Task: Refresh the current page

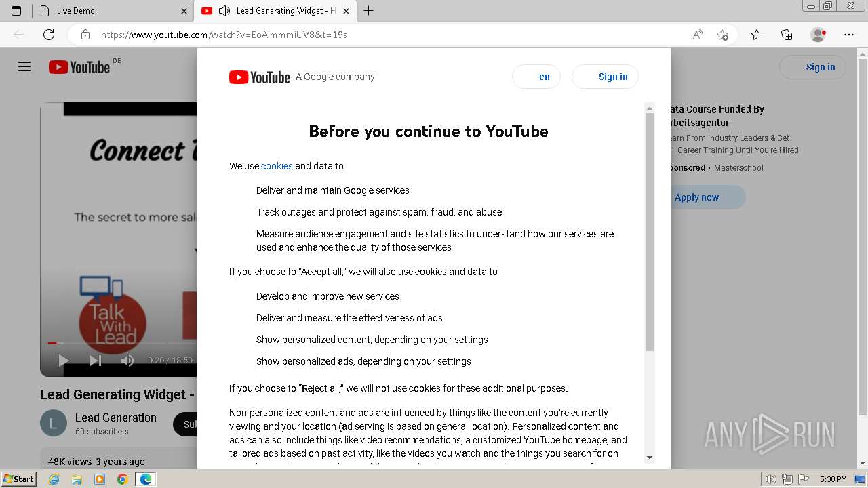Action: tap(49, 35)
